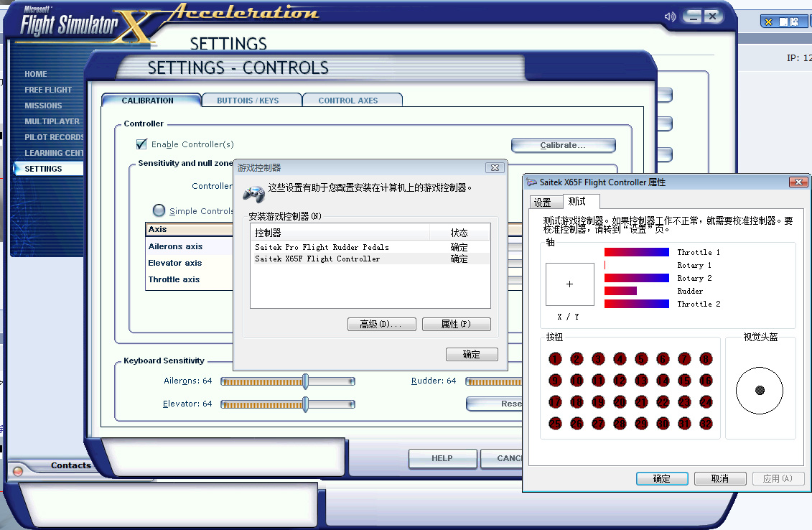The width and height of the screenshot is (812, 530).
Task: Go to HOME in the sidebar
Action: 36,74
